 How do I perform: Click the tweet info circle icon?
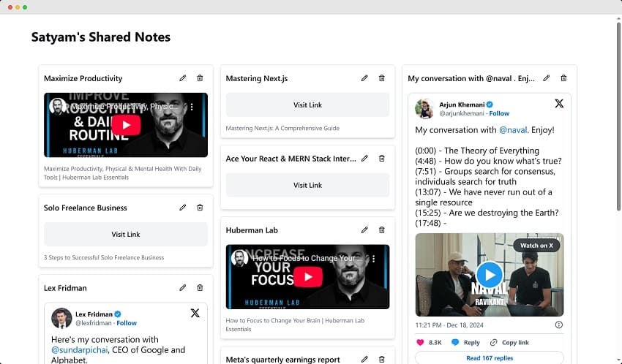(x=559, y=325)
